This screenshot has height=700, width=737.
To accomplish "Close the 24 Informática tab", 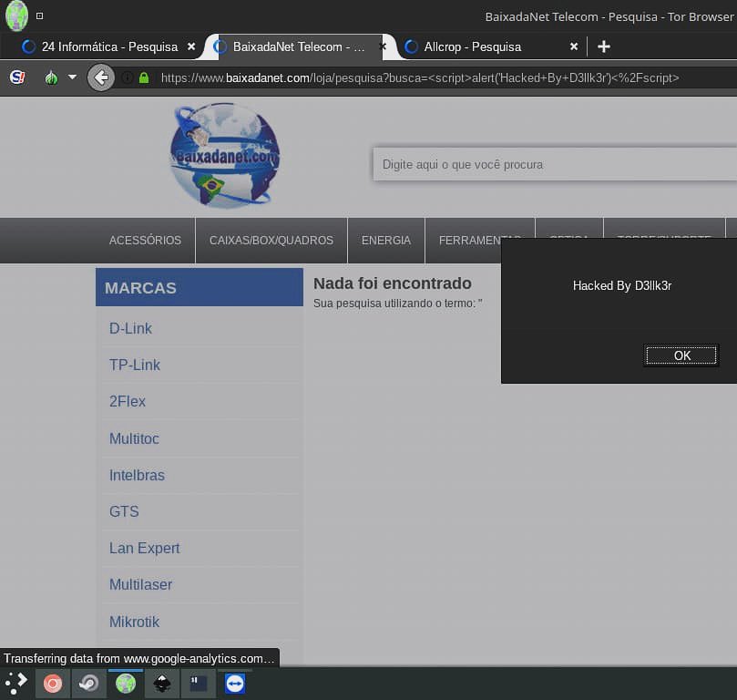I will pos(191,46).
